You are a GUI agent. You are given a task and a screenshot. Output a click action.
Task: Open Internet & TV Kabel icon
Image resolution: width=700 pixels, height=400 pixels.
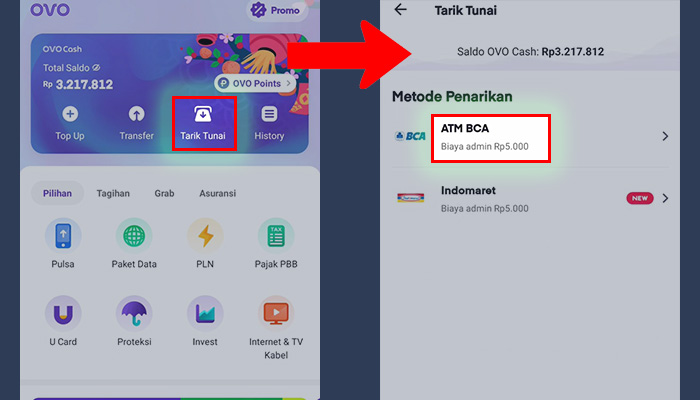(276, 313)
